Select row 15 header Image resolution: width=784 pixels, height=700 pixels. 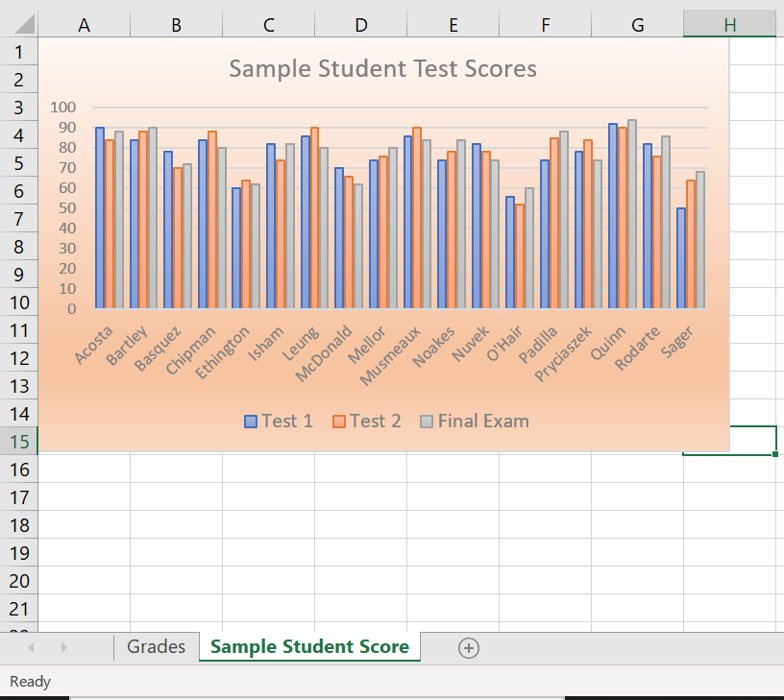pyautogui.click(x=18, y=441)
